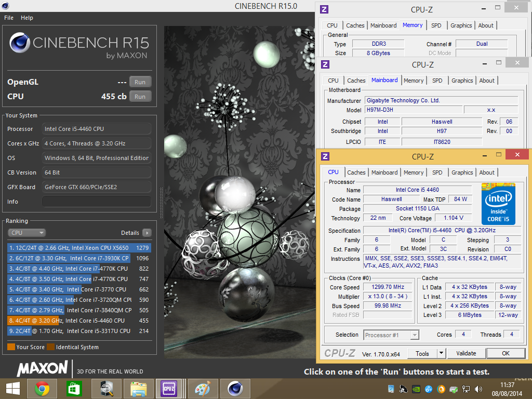The width and height of the screenshot is (532, 399).
Task: Click the orange circular tray icon
Action: tap(441, 389)
